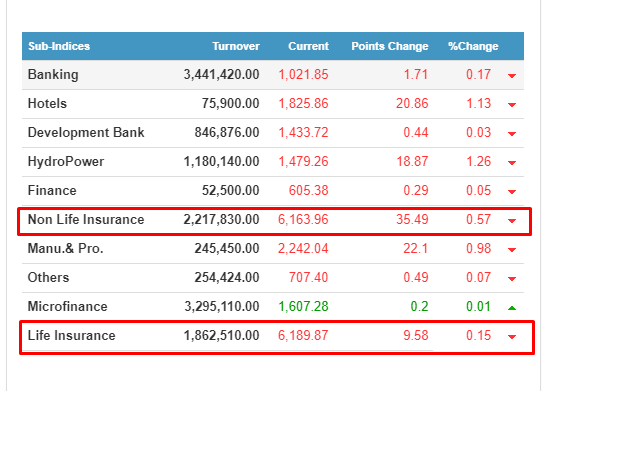Image resolution: width=625 pixels, height=475 pixels.
Task: Click the HydroPower turnover value 1,180,140.00
Action: click(x=221, y=162)
